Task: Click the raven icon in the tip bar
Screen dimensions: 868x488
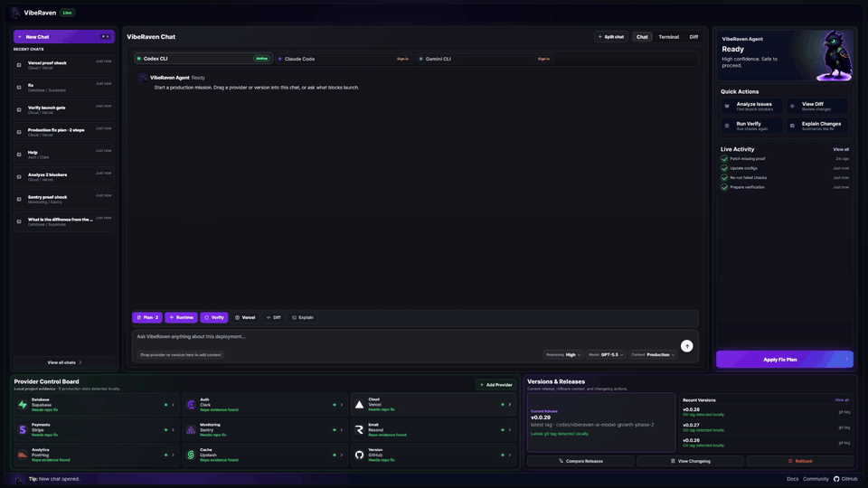Action: pos(19,479)
